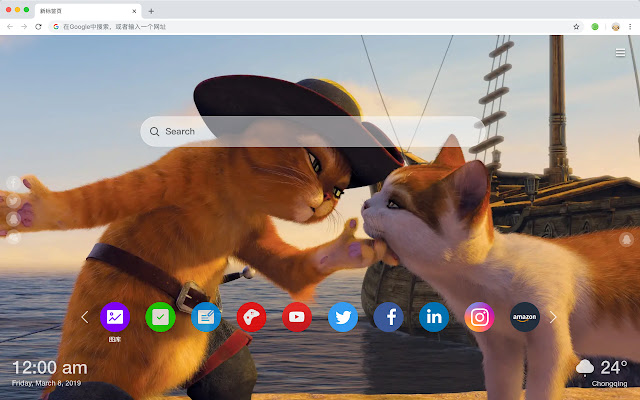Open the Facebook shortcut in bottom dock
The image size is (640, 400).
click(x=388, y=317)
